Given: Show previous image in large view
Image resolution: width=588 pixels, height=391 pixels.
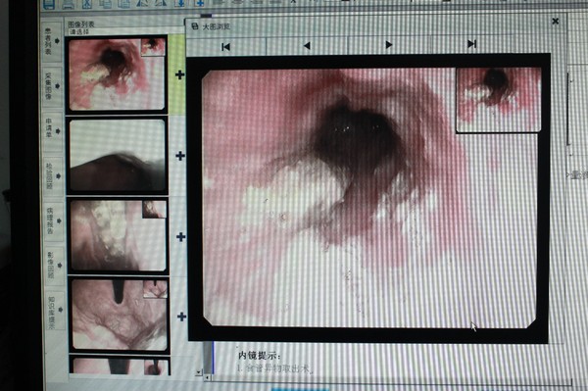Looking at the screenshot, I should 307,46.
